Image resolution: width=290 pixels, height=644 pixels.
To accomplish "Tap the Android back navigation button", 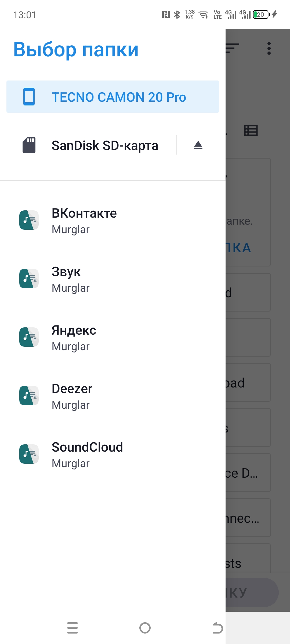I will (x=218, y=628).
